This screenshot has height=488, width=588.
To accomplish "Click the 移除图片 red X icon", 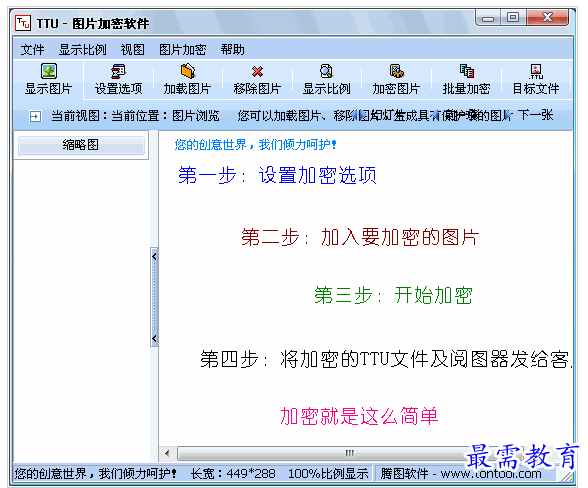I will (257, 71).
